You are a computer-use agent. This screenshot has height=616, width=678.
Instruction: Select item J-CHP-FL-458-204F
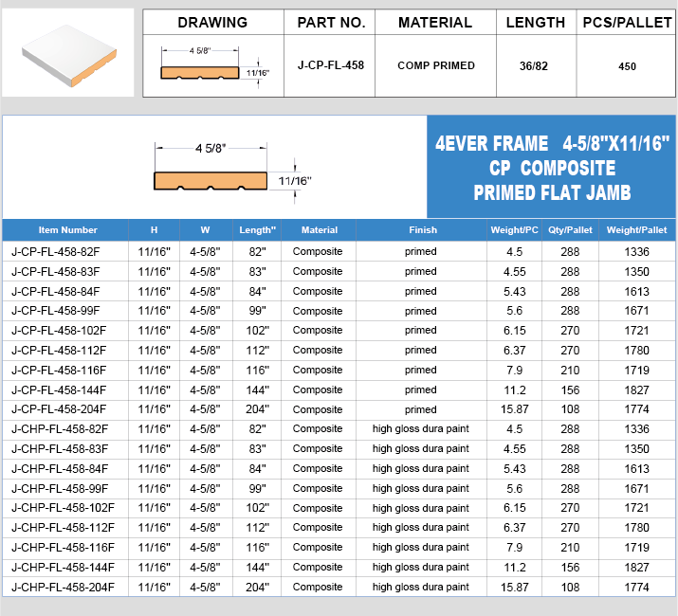point(63,587)
